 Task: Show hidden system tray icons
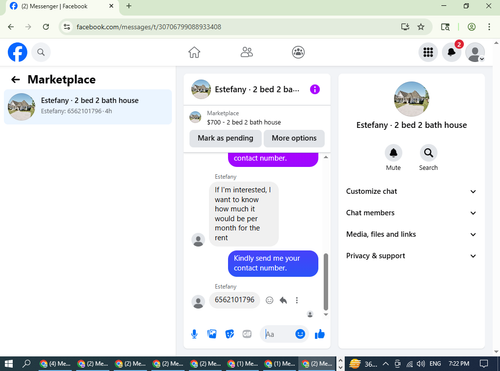pos(385,364)
